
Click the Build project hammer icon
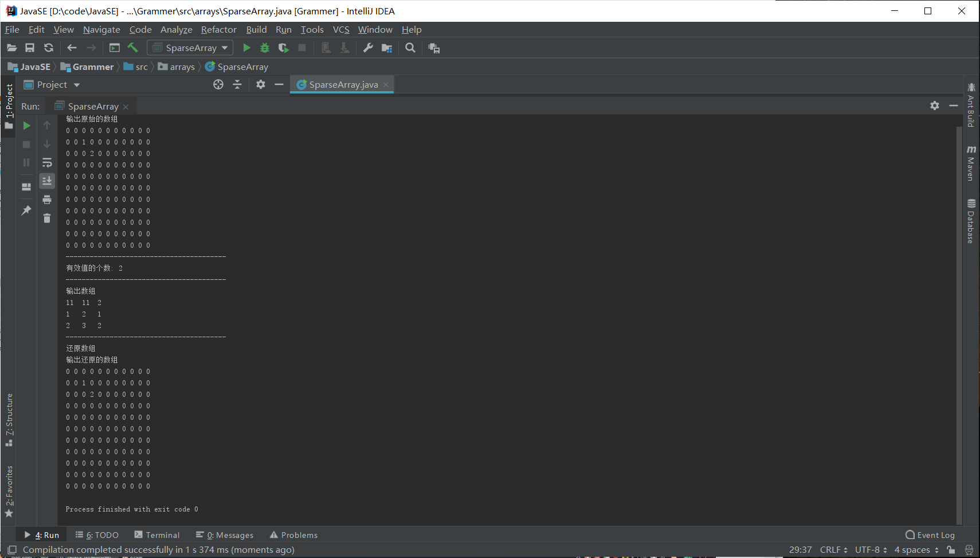coord(133,48)
